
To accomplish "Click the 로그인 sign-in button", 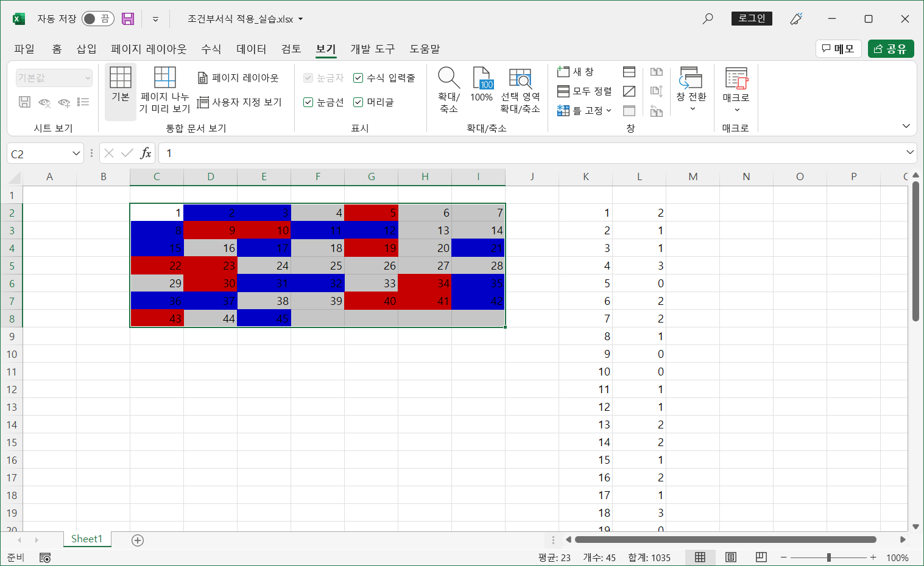I will click(752, 18).
